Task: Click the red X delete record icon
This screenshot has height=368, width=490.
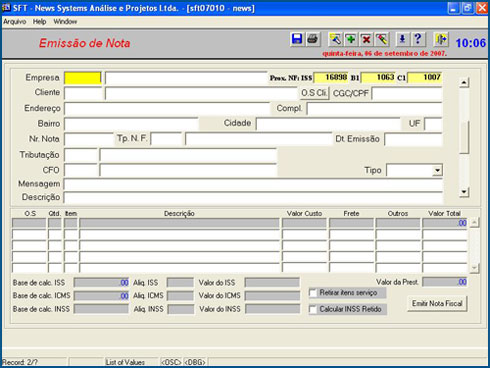Action: (366, 39)
